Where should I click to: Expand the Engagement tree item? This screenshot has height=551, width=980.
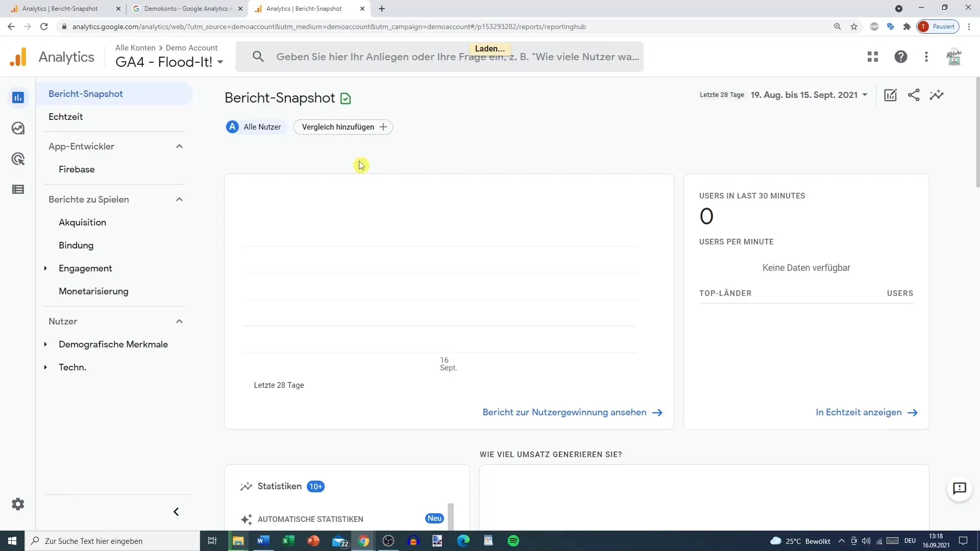click(45, 268)
